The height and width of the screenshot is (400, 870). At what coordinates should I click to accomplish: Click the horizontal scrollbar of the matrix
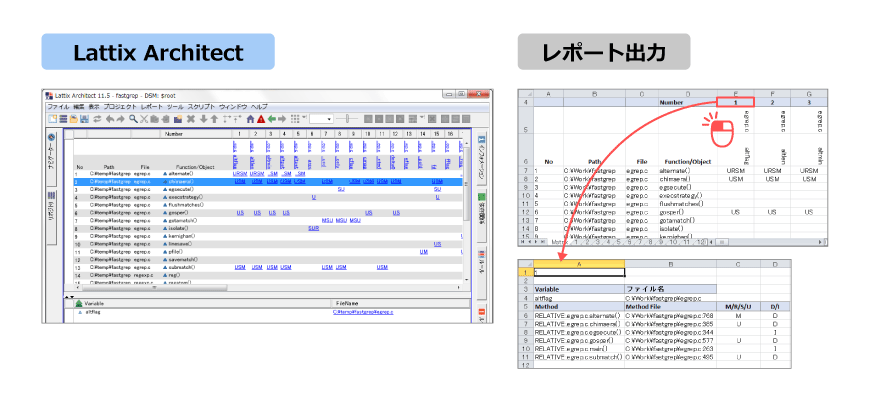(154, 287)
